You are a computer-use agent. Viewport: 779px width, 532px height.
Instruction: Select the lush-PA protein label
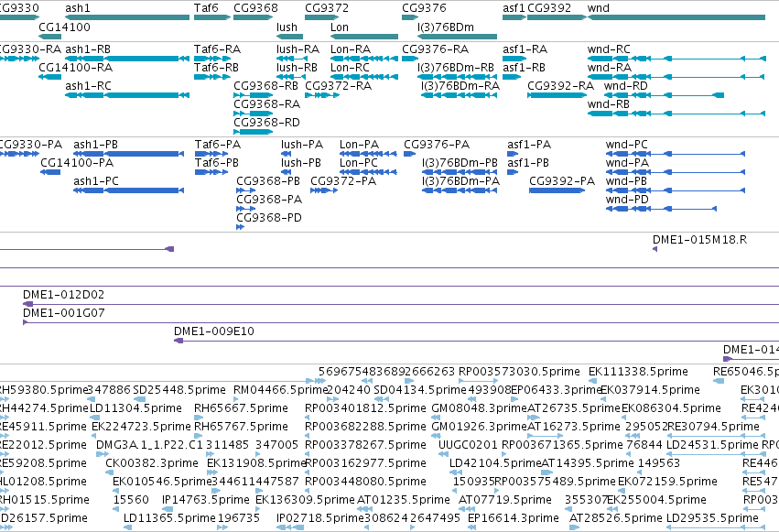pyautogui.click(x=302, y=145)
